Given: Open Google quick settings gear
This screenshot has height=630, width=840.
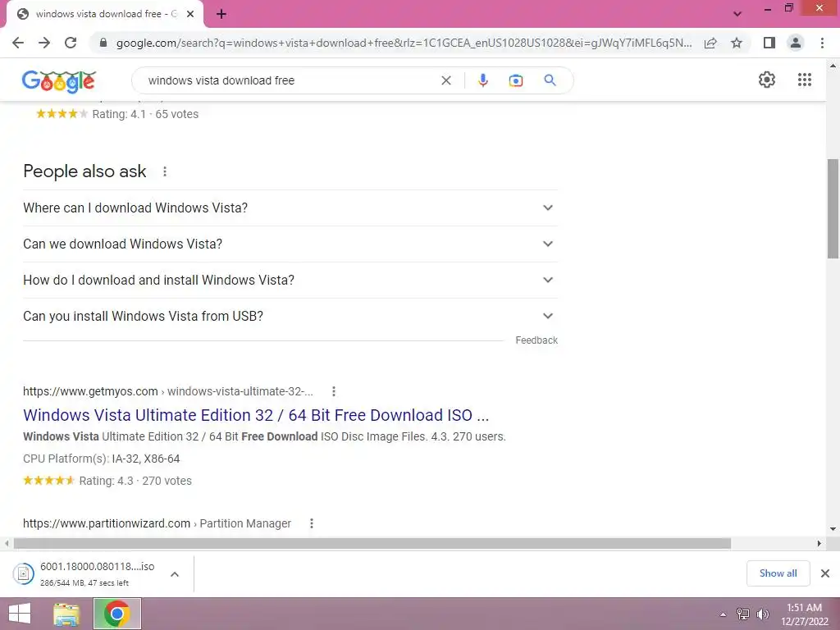Looking at the screenshot, I should click(x=767, y=80).
